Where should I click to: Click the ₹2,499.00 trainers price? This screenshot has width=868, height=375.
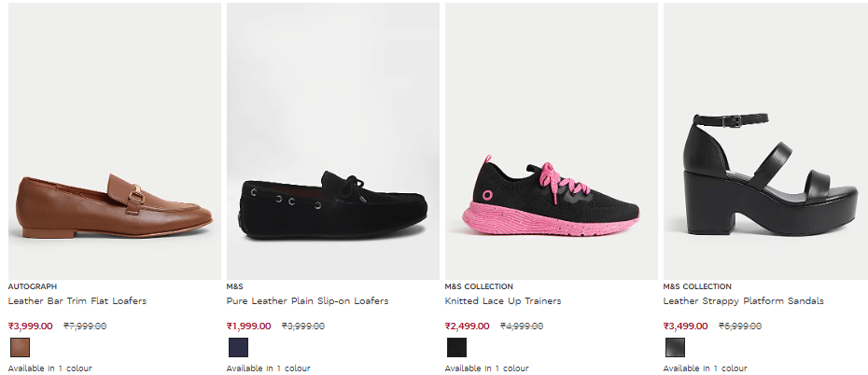[x=468, y=326]
